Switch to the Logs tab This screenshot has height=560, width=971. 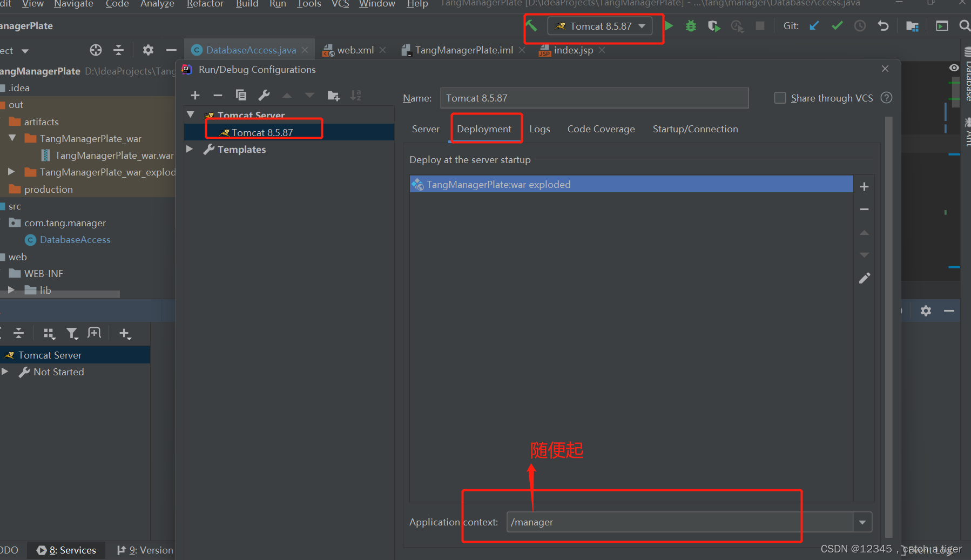pyautogui.click(x=540, y=129)
